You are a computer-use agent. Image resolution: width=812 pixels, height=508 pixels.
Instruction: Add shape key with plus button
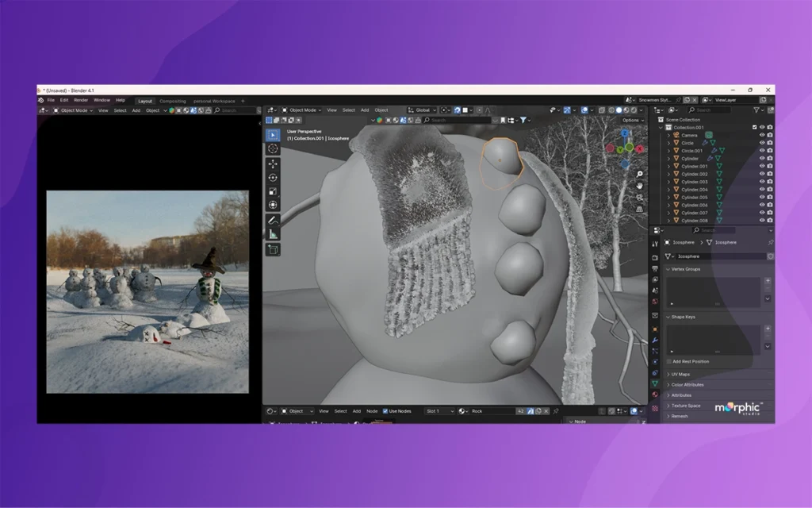point(768,328)
